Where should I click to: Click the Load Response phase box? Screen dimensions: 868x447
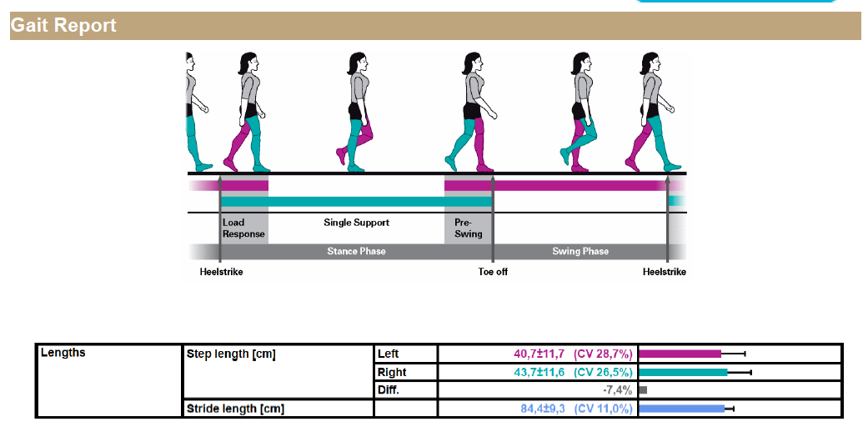click(x=243, y=229)
